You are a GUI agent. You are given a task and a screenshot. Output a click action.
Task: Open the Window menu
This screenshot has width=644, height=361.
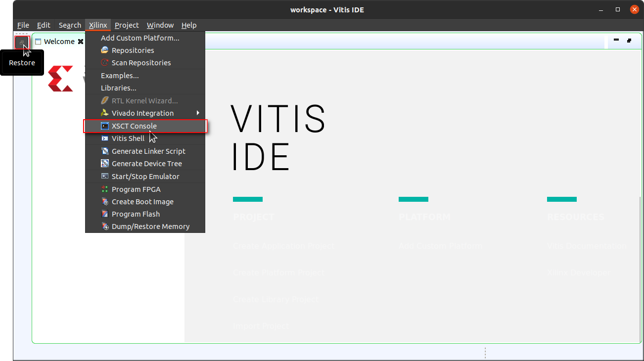[x=160, y=25]
